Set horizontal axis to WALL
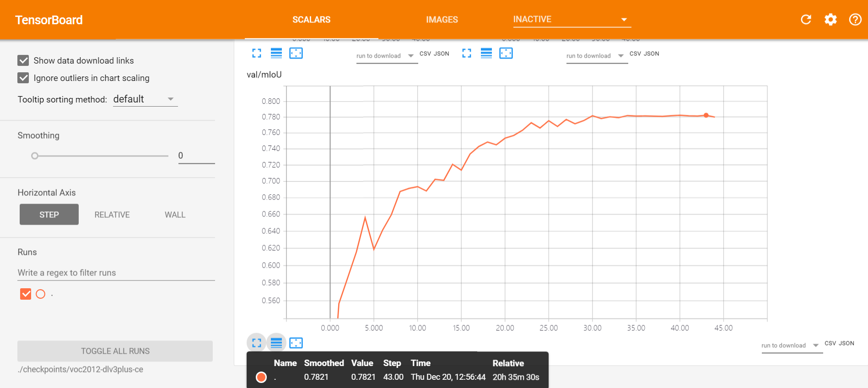Viewport: 868px width, 388px height. (175, 215)
